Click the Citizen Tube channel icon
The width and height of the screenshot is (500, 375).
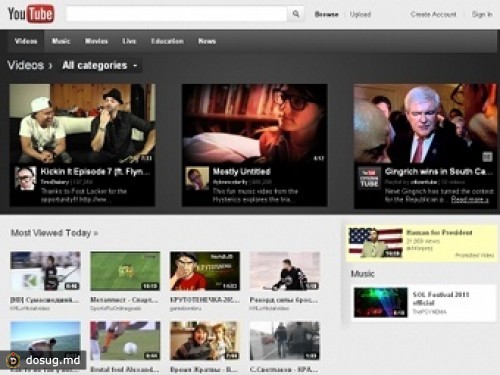pos(369,178)
